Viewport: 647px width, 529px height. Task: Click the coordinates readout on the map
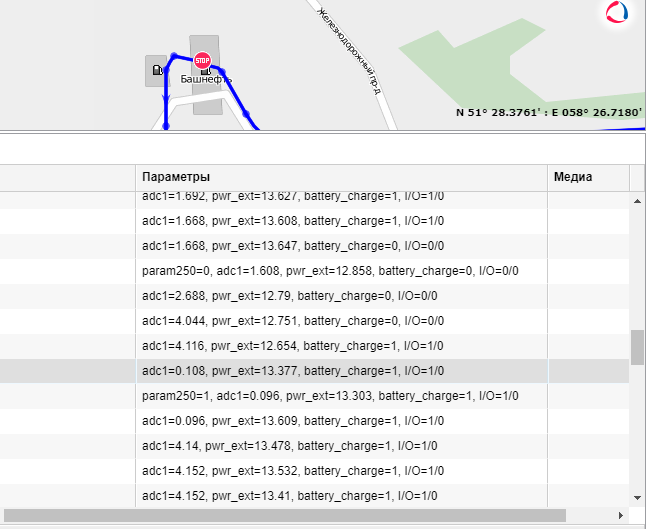click(548, 113)
